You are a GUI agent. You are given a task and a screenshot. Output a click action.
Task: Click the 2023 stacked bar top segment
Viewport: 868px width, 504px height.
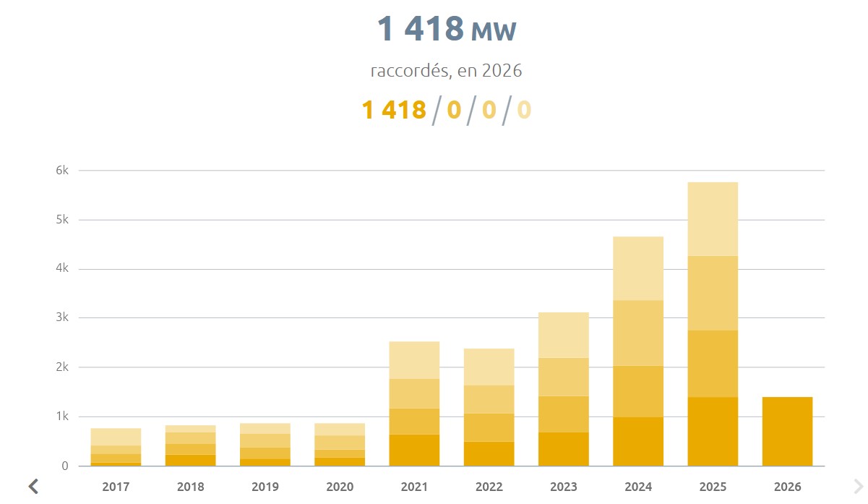pyautogui.click(x=564, y=335)
